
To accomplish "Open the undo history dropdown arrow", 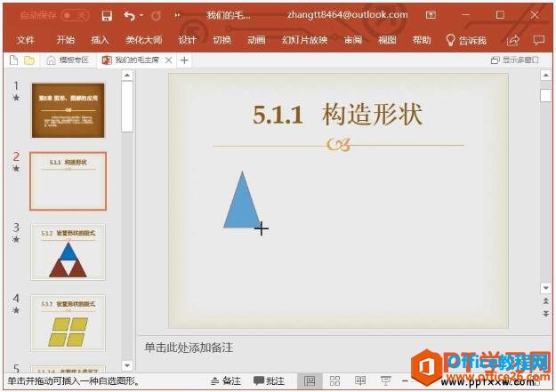I will [141, 16].
